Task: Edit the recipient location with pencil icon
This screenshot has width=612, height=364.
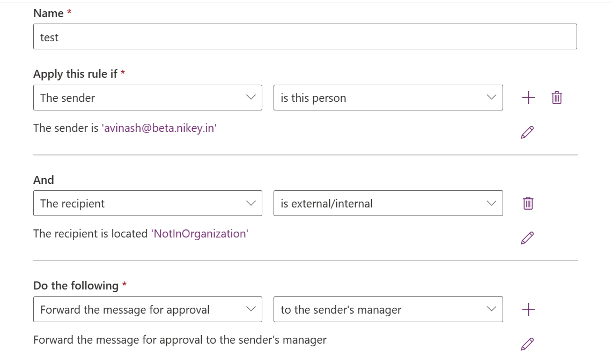Action: coord(527,238)
